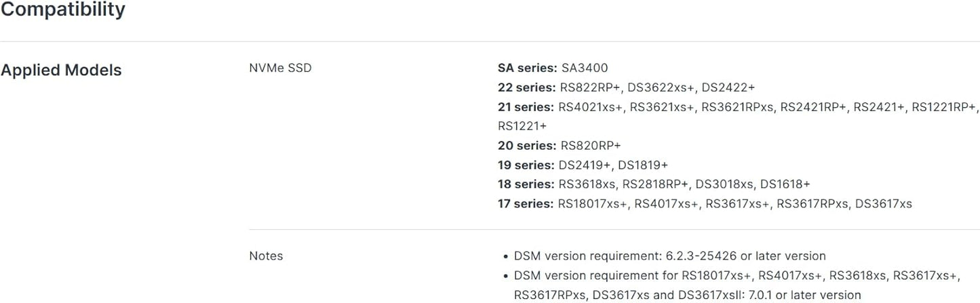Select the SA3400 model text
Viewport: 980px width, 303px height.
(585, 68)
